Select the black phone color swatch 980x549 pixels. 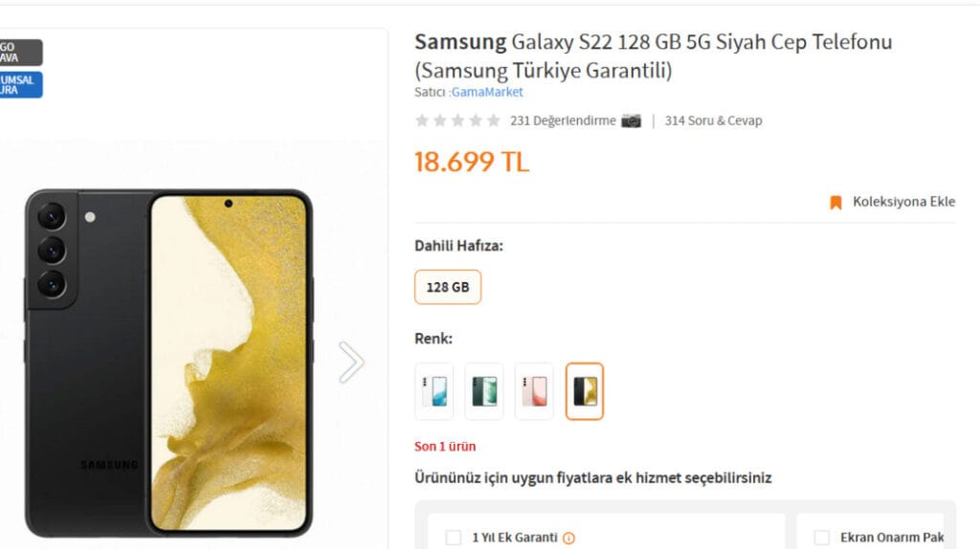pos(585,391)
